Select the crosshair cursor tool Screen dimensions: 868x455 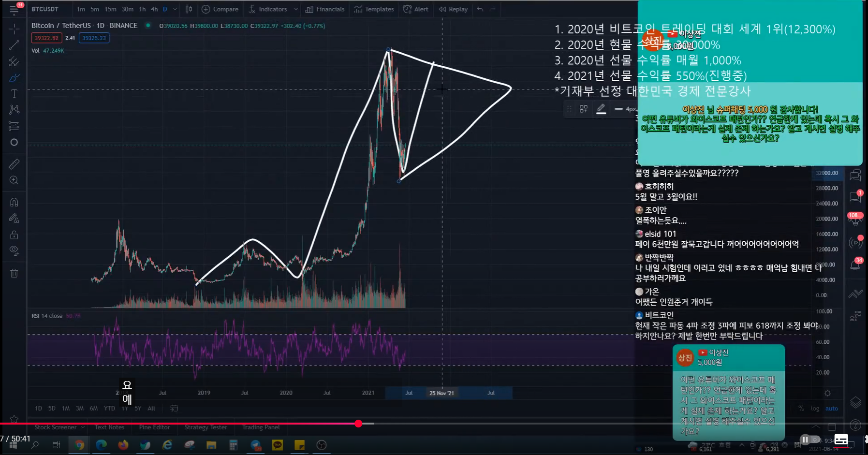(14, 29)
